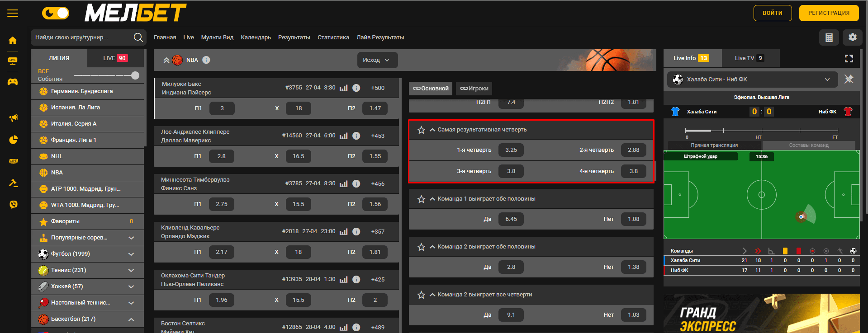
Task: Open Составы команд tab
Action: click(809, 145)
